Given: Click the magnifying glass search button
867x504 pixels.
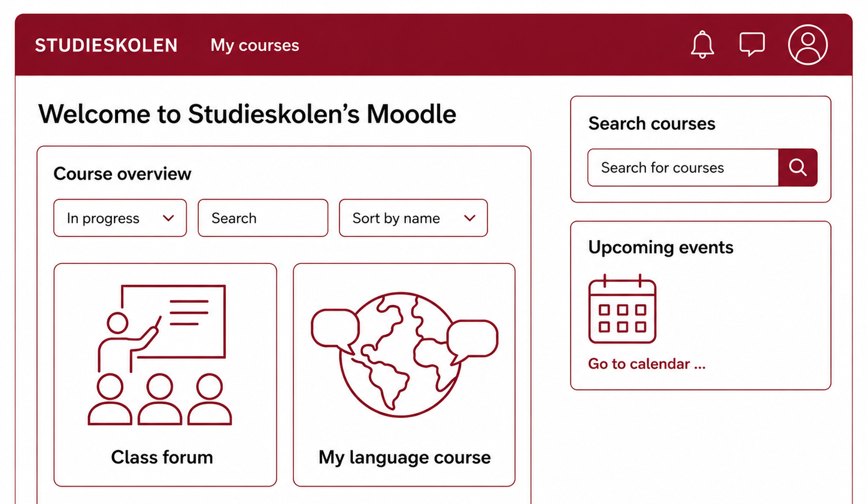Looking at the screenshot, I should click(798, 168).
